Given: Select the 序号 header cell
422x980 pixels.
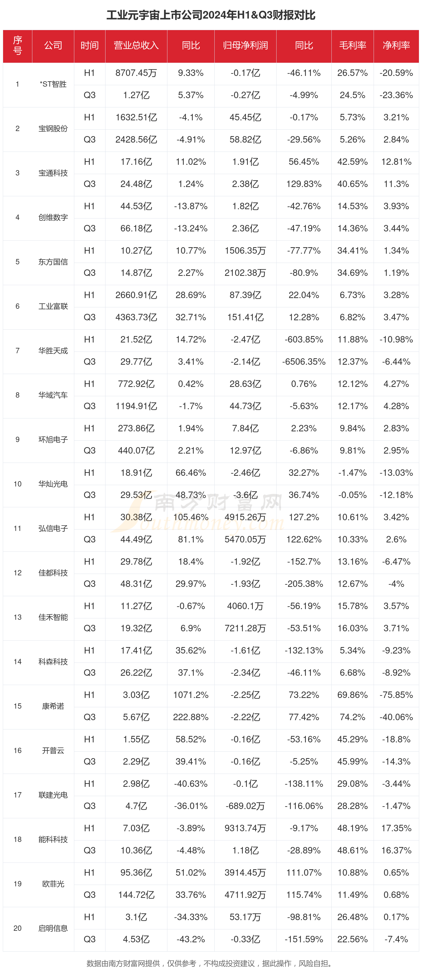Looking at the screenshot, I should click(x=17, y=46).
